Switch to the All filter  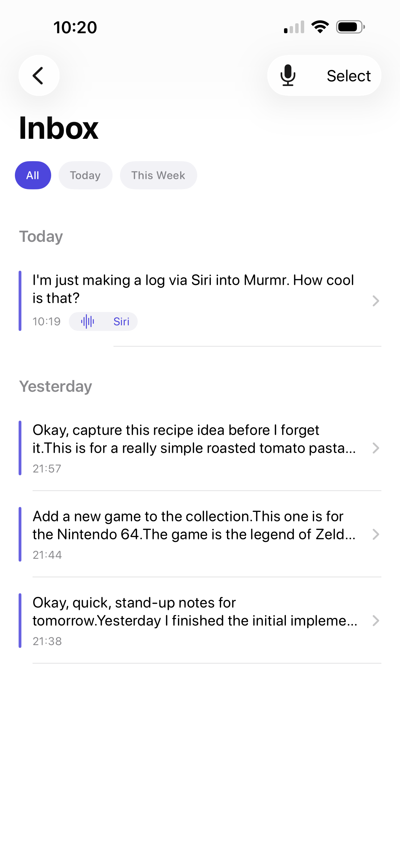pos(33,175)
